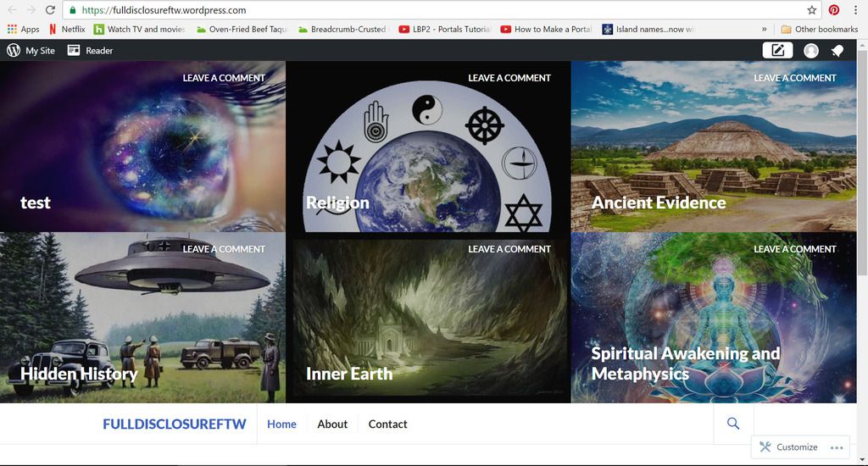Click the site search magnifier icon

click(x=733, y=424)
